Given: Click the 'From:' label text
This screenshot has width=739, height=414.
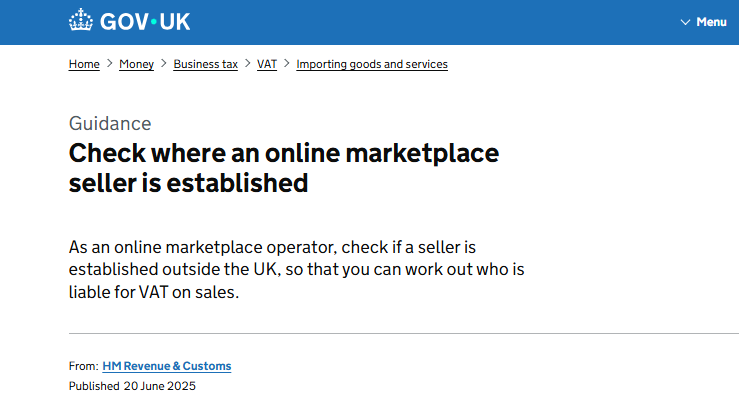Looking at the screenshot, I should pos(83,366).
